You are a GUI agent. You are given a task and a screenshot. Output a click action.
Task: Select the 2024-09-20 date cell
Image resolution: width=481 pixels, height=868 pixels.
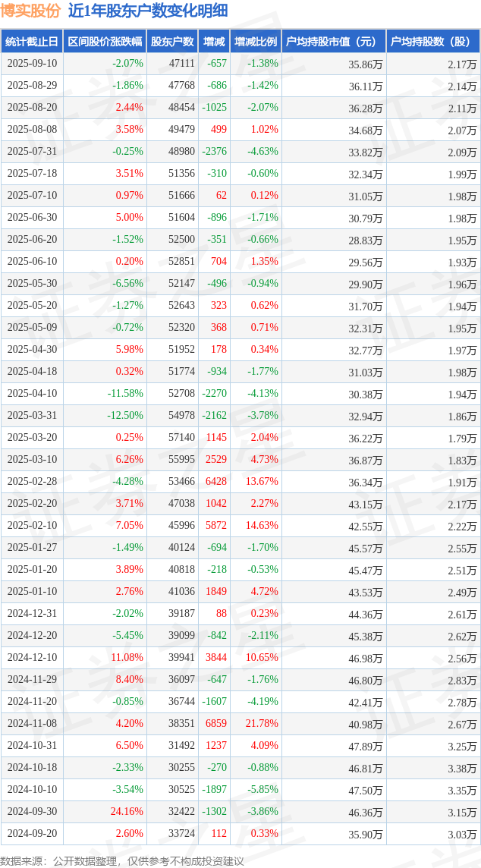tap(32, 833)
